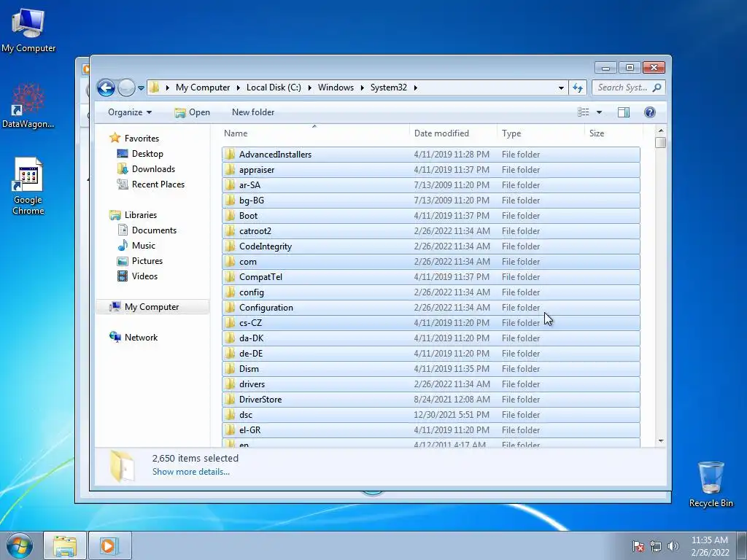Expand the arrow after System32 breadcrumb

(415, 87)
